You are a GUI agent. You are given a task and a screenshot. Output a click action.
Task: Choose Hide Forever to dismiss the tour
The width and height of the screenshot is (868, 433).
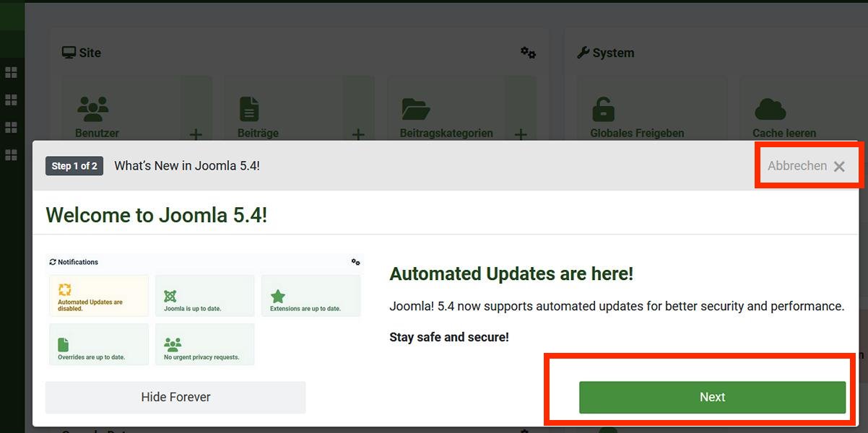tap(175, 397)
